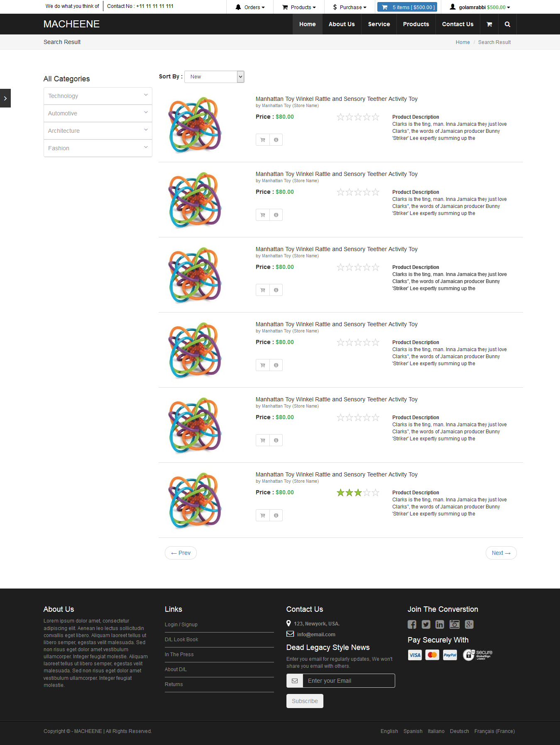560x745 pixels.
Task: Open the first product thumbnail image
Action: pos(195,125)
